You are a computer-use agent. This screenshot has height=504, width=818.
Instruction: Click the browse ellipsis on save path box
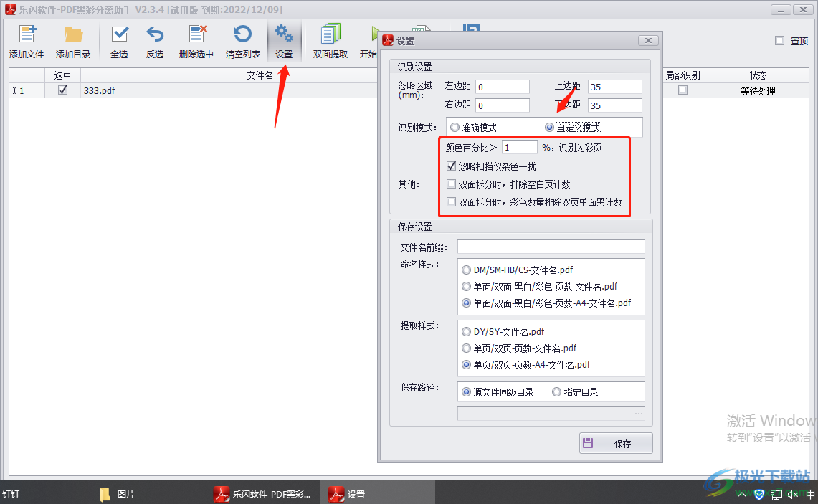639,414
